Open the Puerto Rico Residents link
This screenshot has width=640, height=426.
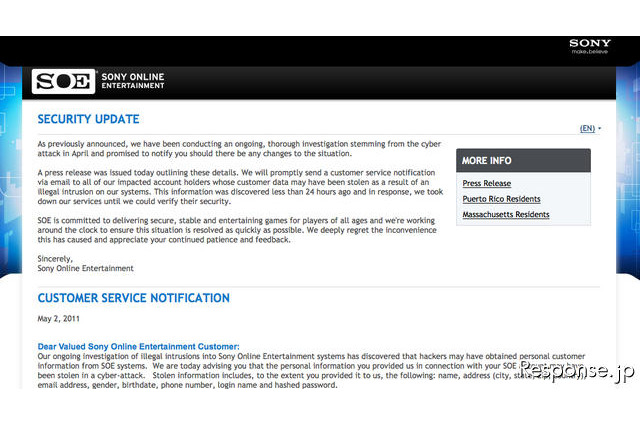(x=503, y=199)
